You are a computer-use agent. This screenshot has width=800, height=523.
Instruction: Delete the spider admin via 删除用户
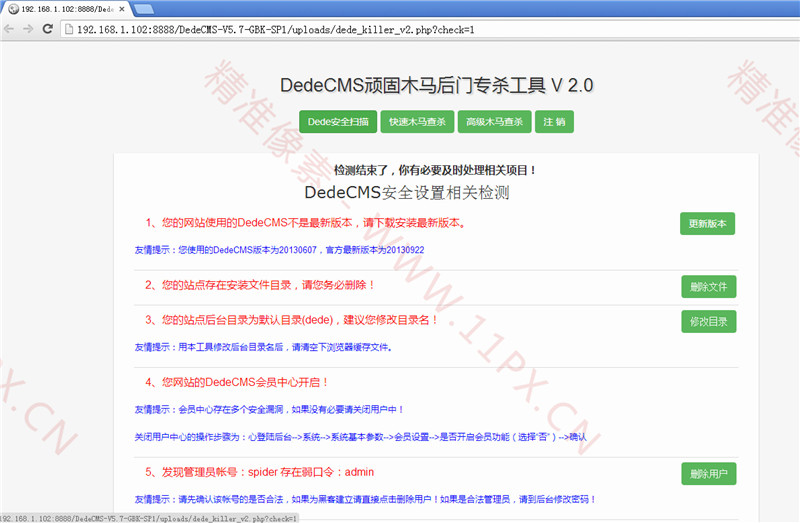click(x=708, y=473)
